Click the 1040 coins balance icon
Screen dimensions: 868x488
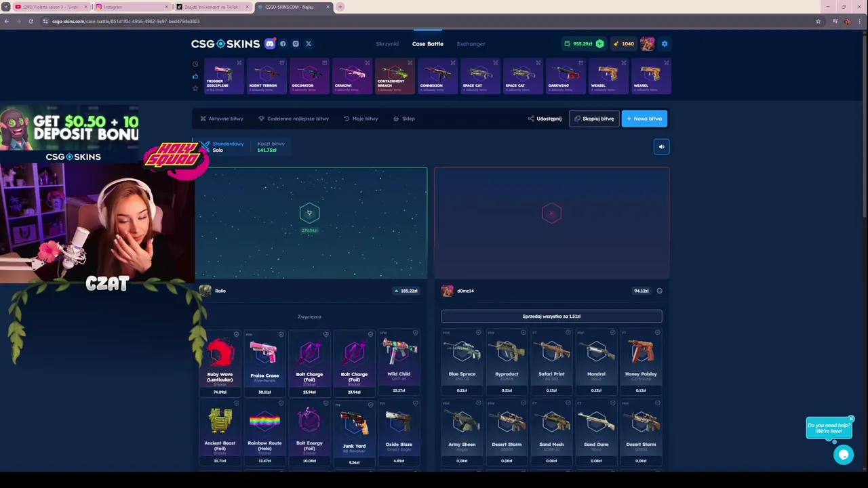pyautogui.click(x=616, y=43)
